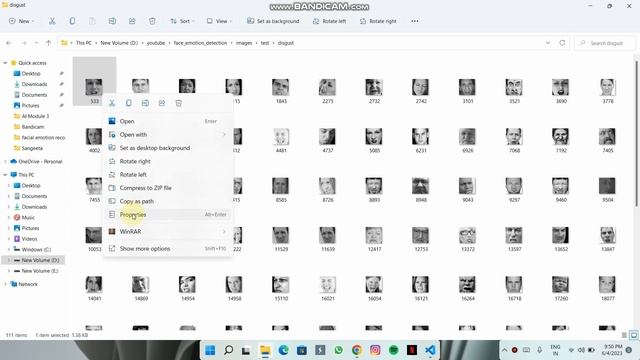640x360 pixels.
Task: Click 'images' in the address path
Action: [x=244, y=43]
